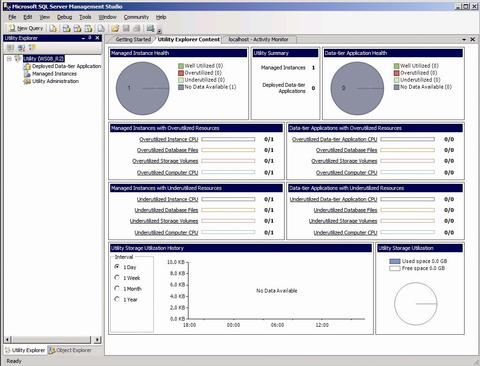This screenshot has height=366, width=480.
Task: Click Overutilized red swatch in Data-tier Application Health
Action: 397,73
